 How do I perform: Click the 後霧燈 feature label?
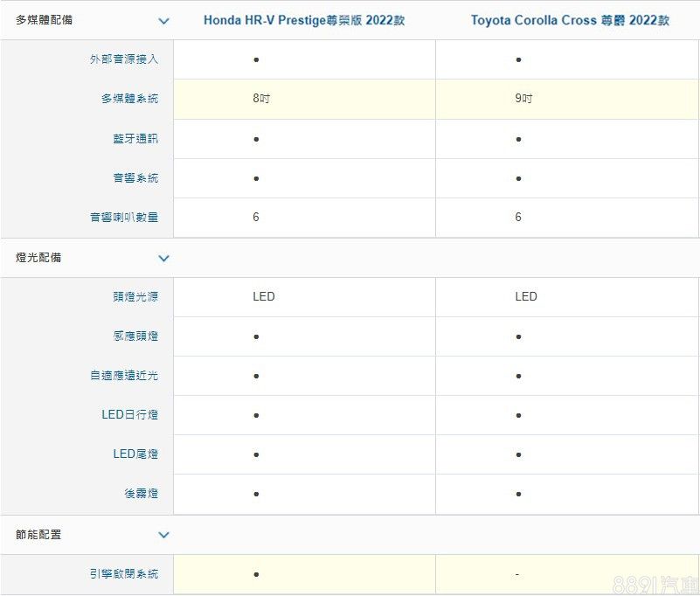click(x=141, y=494)
